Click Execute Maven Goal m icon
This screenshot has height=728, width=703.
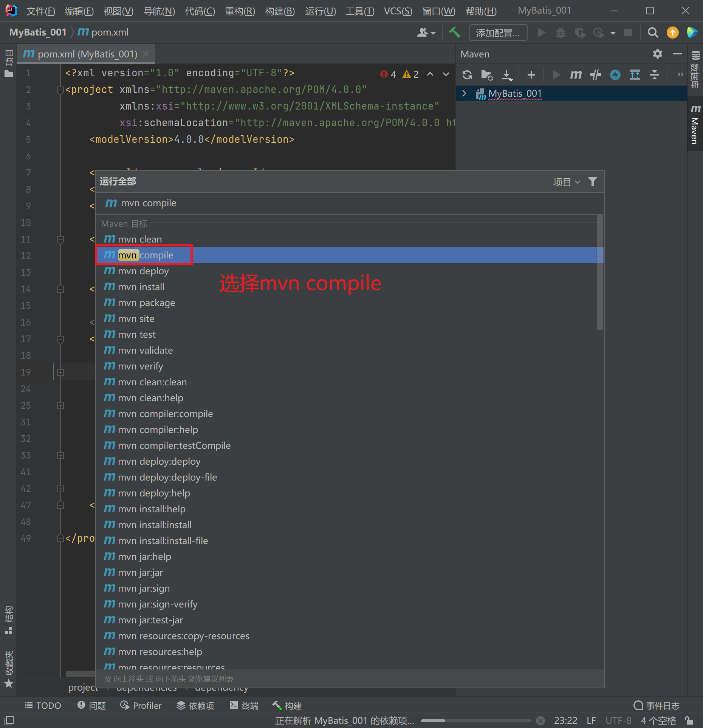point(576,75)
